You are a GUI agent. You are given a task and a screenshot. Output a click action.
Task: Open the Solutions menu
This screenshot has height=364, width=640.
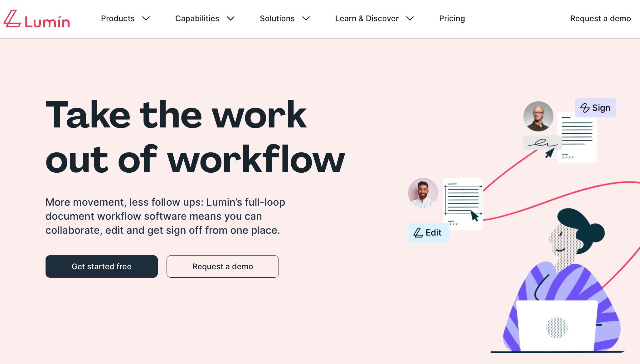click(277, 19)
